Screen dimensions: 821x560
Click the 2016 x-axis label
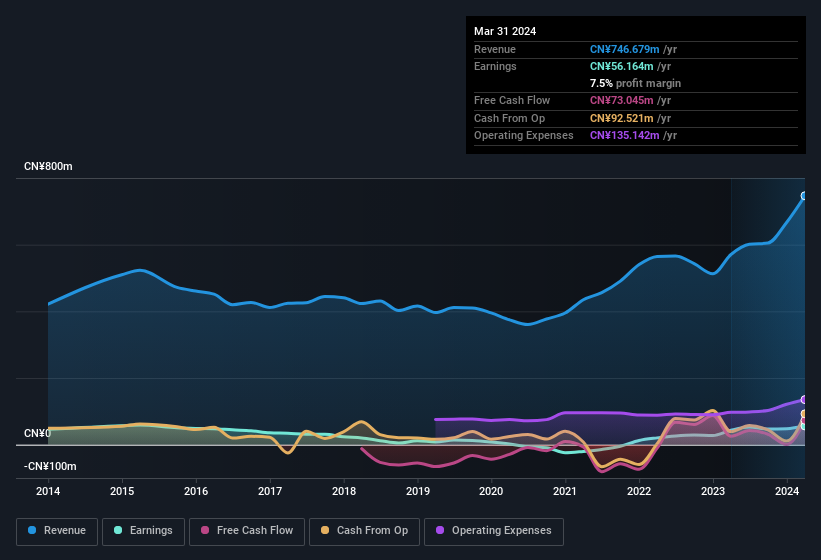tap(196, 491)
